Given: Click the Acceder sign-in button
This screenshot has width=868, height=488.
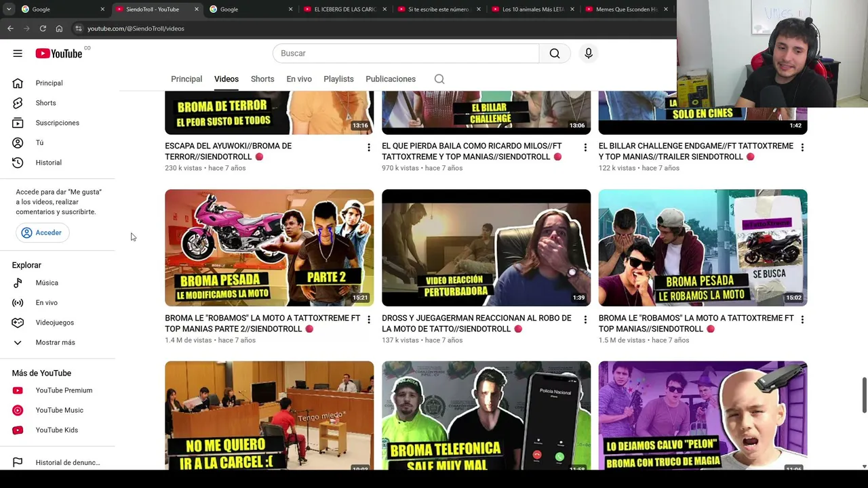Looking at the screenshot, I should pyautogui.click(x=42, y=232).
